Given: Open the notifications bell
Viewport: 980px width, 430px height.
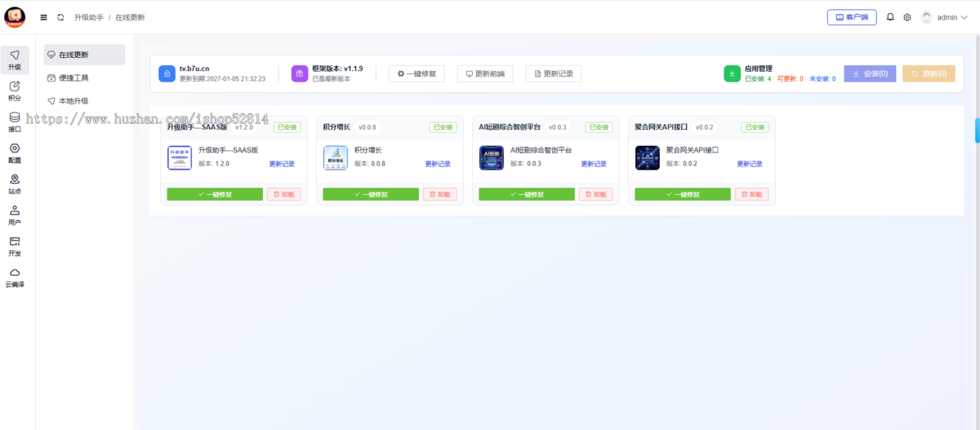Looking at the screenshot, I should coord(890,17).
